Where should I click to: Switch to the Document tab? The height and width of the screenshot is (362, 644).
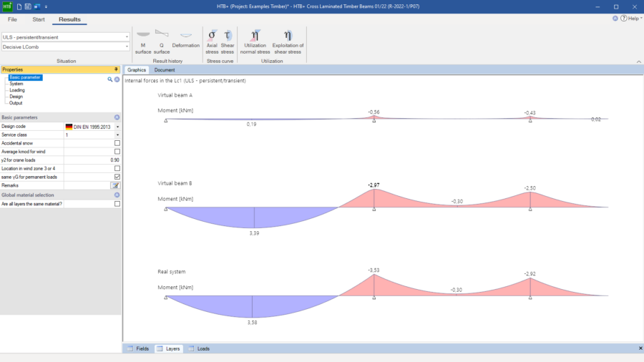click(x=165, y=70)
